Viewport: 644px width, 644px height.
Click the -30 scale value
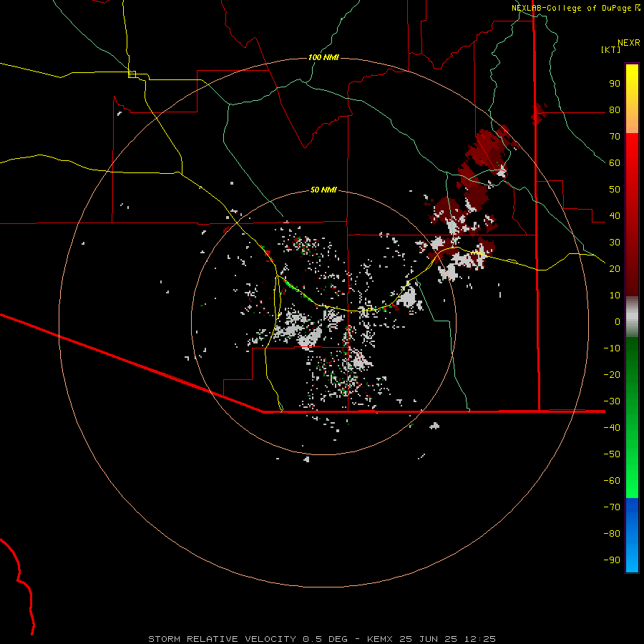pos(612,401)
